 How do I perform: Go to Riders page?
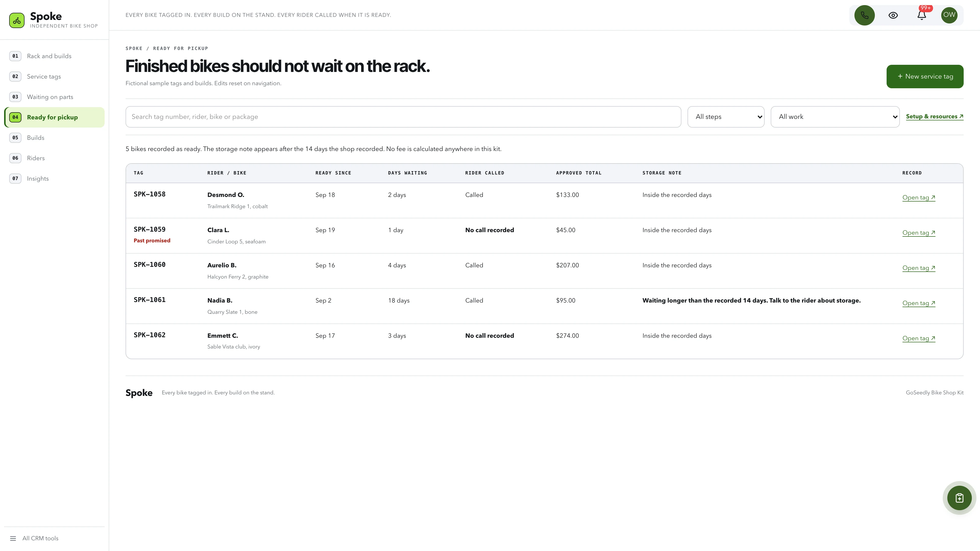[54, 158]
